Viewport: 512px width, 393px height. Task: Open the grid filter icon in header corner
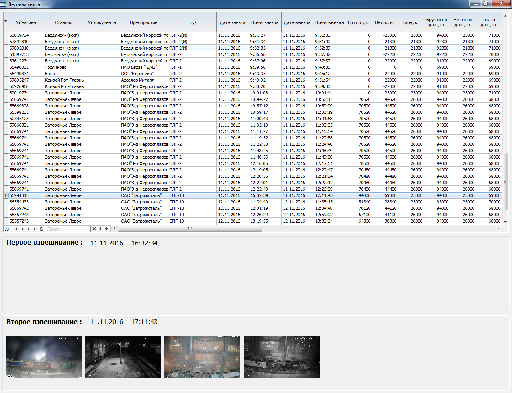pyautogui.click(x=6, y=21)
